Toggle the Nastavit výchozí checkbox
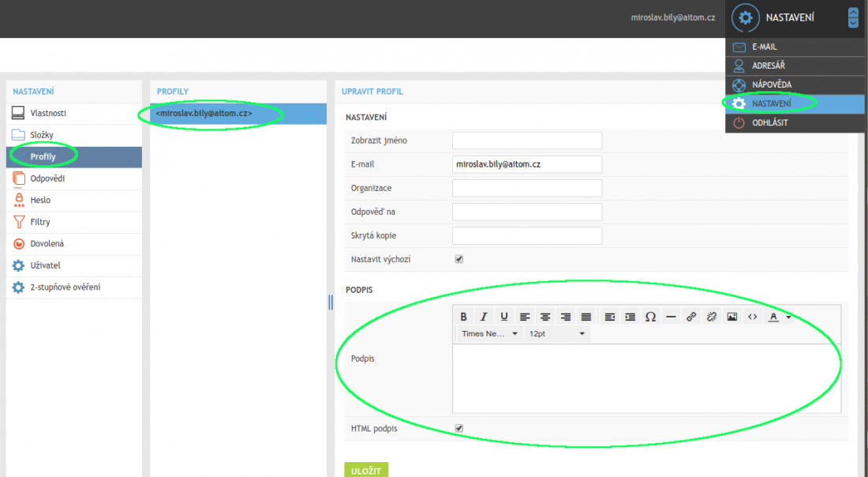This screenshot has height=477, width=868. click(459, 259)
